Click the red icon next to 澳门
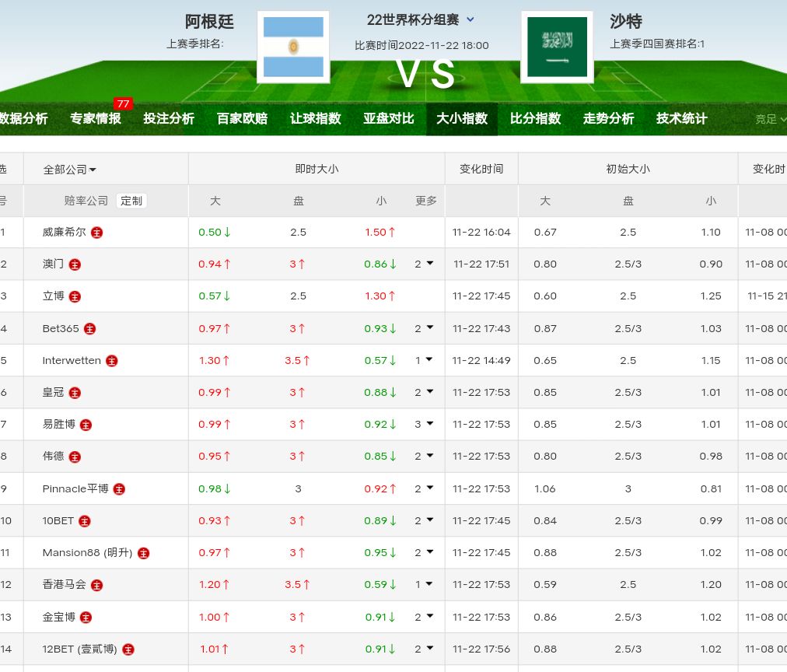This screenshot has height=672, width=787. click(75, 264)
